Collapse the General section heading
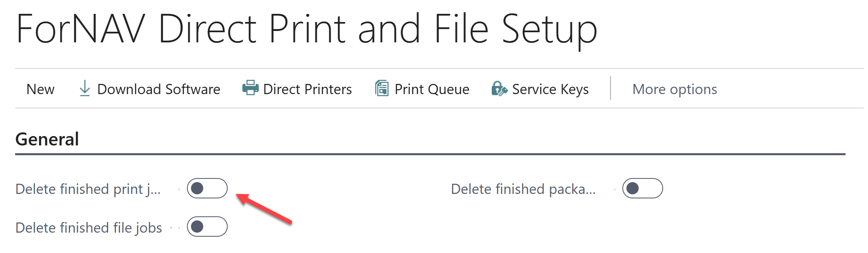Screen dimensions: 868x253 pos(47,139)
